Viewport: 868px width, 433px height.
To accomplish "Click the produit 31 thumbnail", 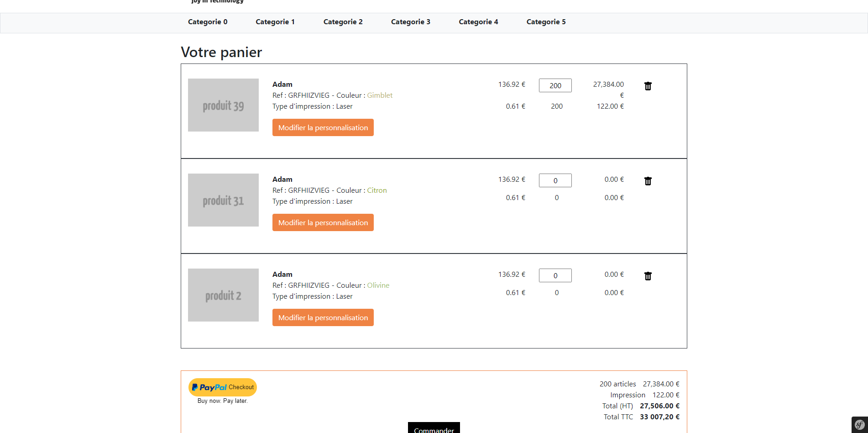I will coord(223,200).
